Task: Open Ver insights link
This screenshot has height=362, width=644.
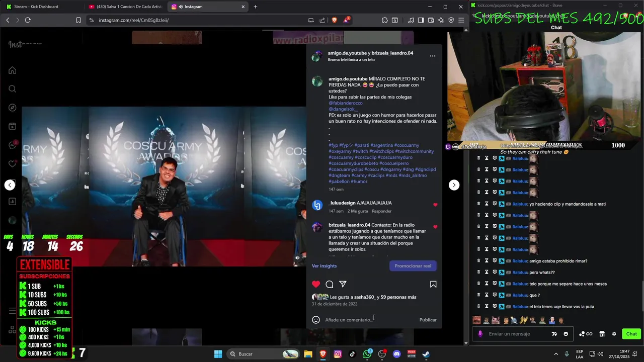Action: point(324,266)
